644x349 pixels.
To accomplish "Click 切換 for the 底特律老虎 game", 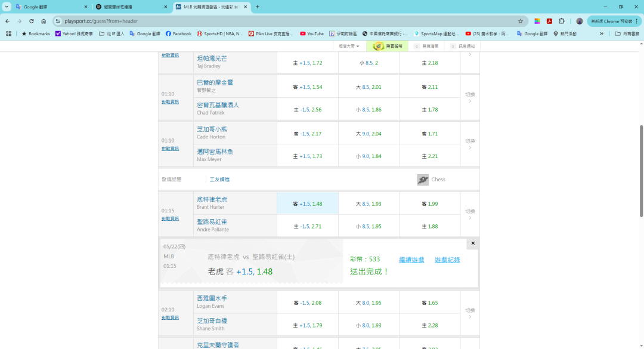I will (470, 214).
